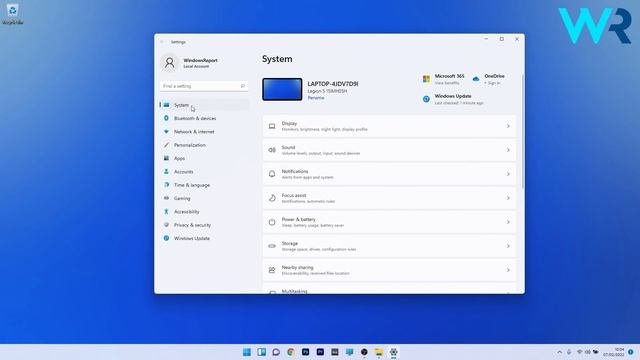This screenshot has width=640, height=360.
Task: Click the Rename link under laptop name
Action: 316,98
